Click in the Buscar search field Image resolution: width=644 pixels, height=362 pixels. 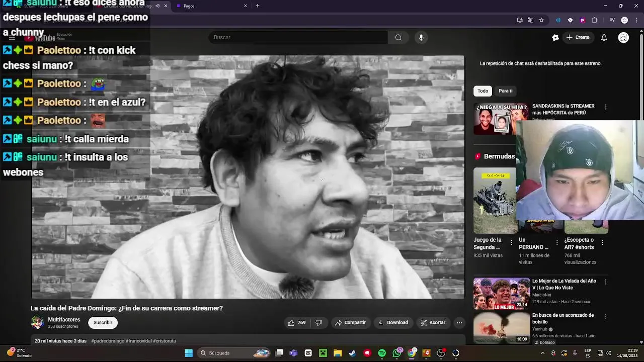298,37
